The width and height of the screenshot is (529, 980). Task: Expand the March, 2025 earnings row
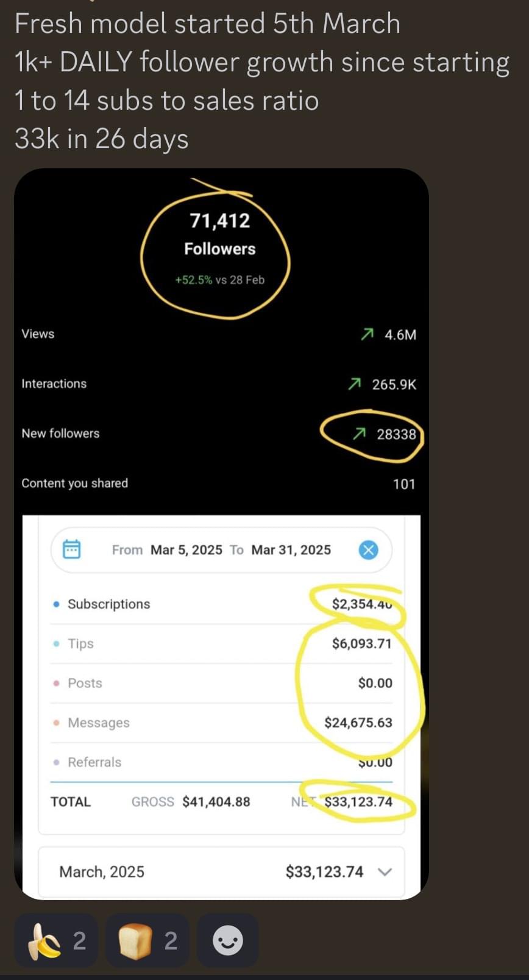pyautogui.click(x=385, y=871)
